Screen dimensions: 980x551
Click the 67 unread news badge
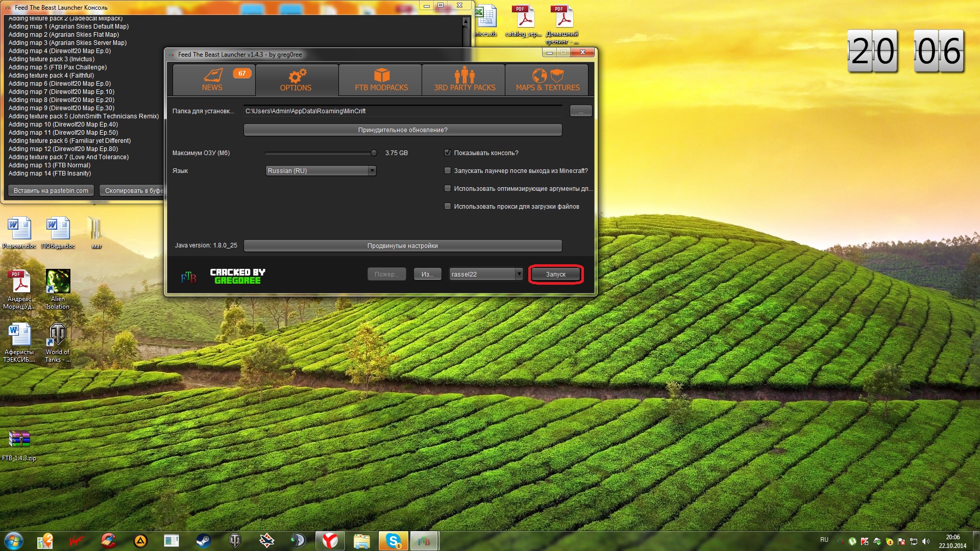coord(242,73)
